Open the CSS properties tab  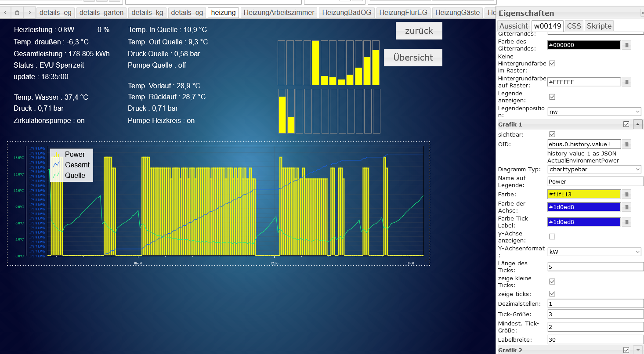(x=574, y=26)
